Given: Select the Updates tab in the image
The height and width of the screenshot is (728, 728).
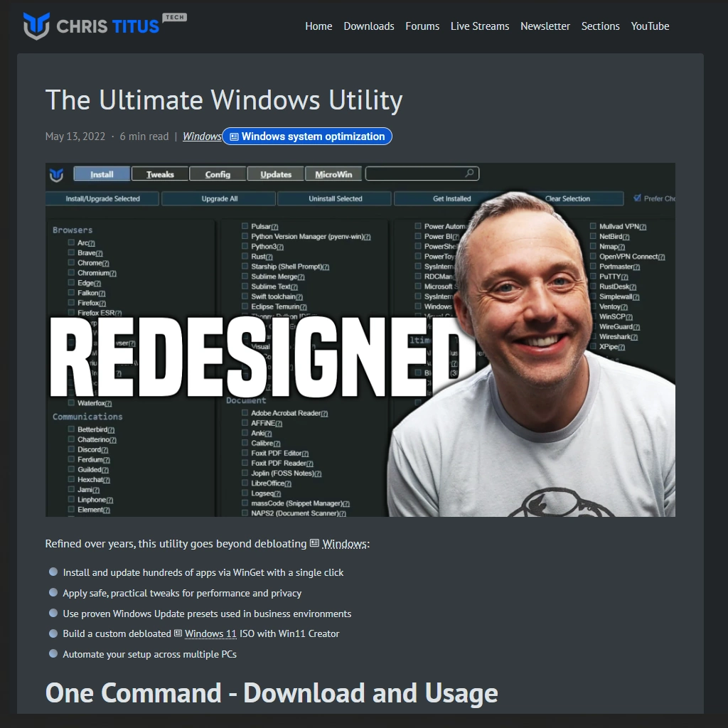Looking at the screenshot, I should [276, 174].
